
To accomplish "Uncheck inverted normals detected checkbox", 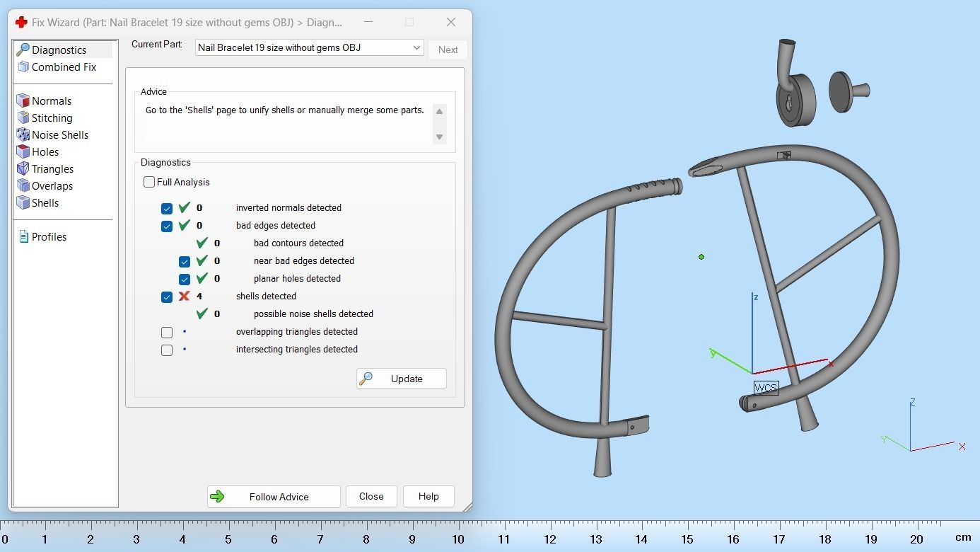I will (x=167, y=208).
